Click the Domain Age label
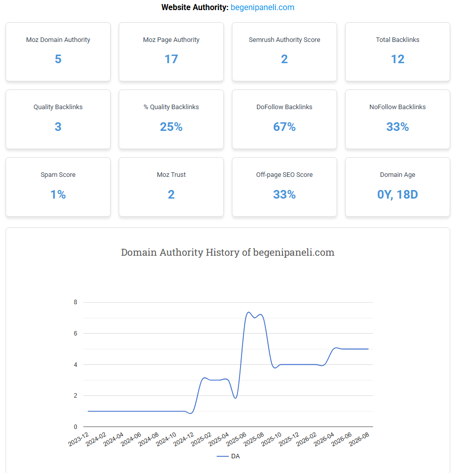This screenshot has width=476, height=473. click(398, 174)
